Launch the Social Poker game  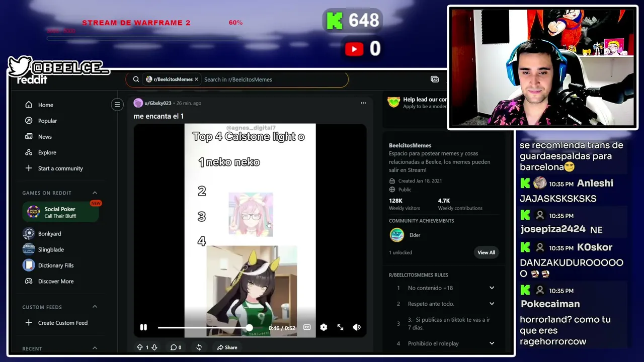(x=60, y=212)
